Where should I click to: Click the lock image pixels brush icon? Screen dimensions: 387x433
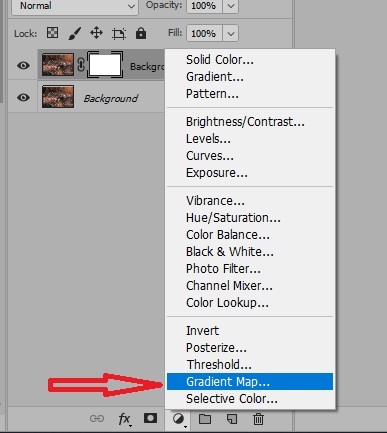(x=74, y=33)
